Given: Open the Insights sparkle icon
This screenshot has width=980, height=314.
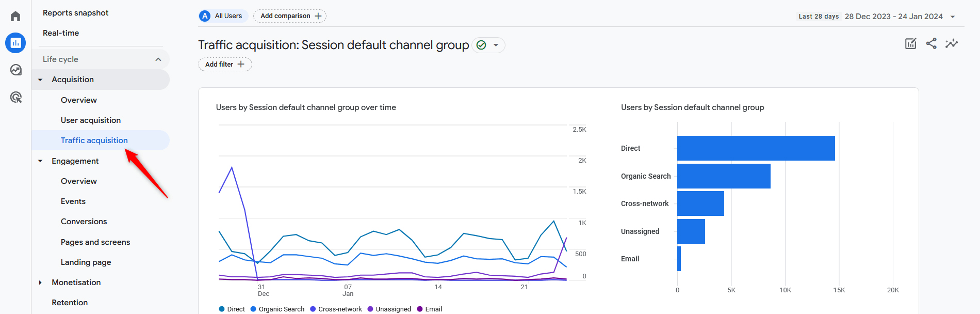Looking at the screenshot, I should point(952,44).
